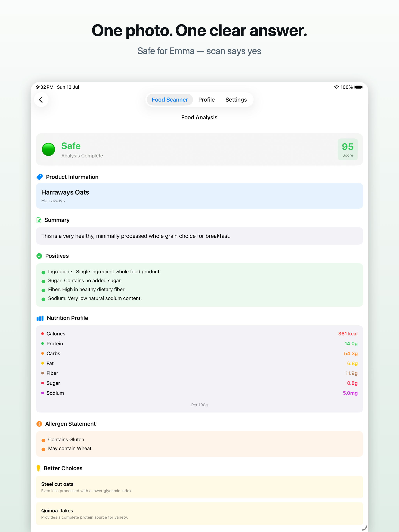Click the Calories row label

click(56, 334)
